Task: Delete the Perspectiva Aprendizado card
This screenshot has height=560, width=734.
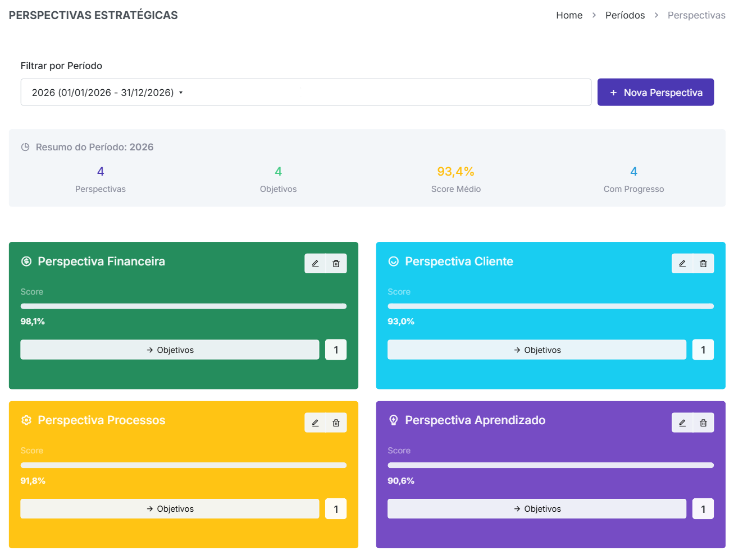Action: tap(703, 423)
